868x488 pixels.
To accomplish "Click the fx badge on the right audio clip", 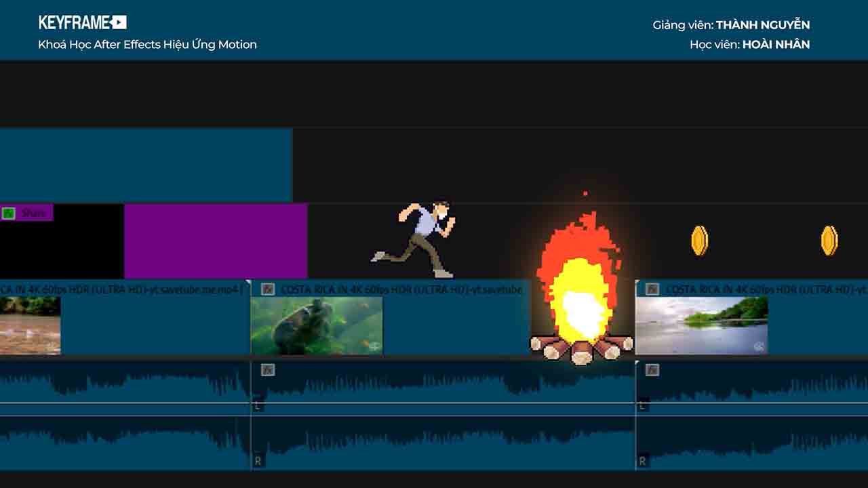I will pyautogui.click(x=653, y=370).
